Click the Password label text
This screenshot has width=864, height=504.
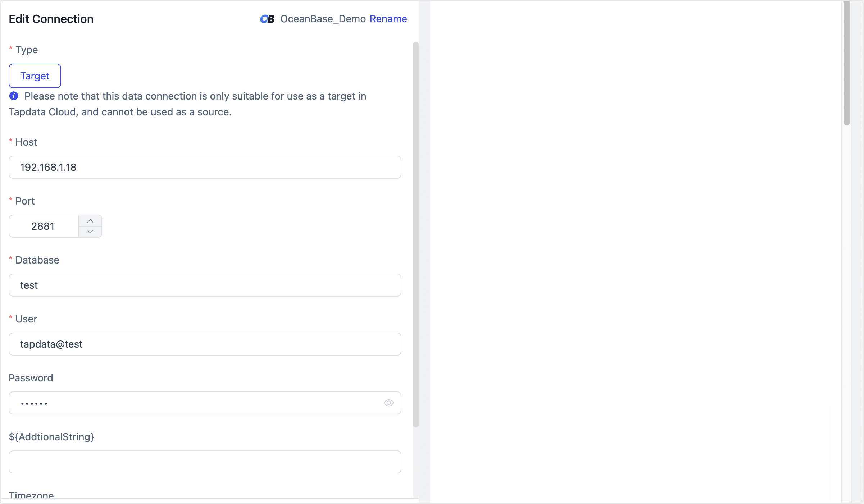(x=31, y=378)
